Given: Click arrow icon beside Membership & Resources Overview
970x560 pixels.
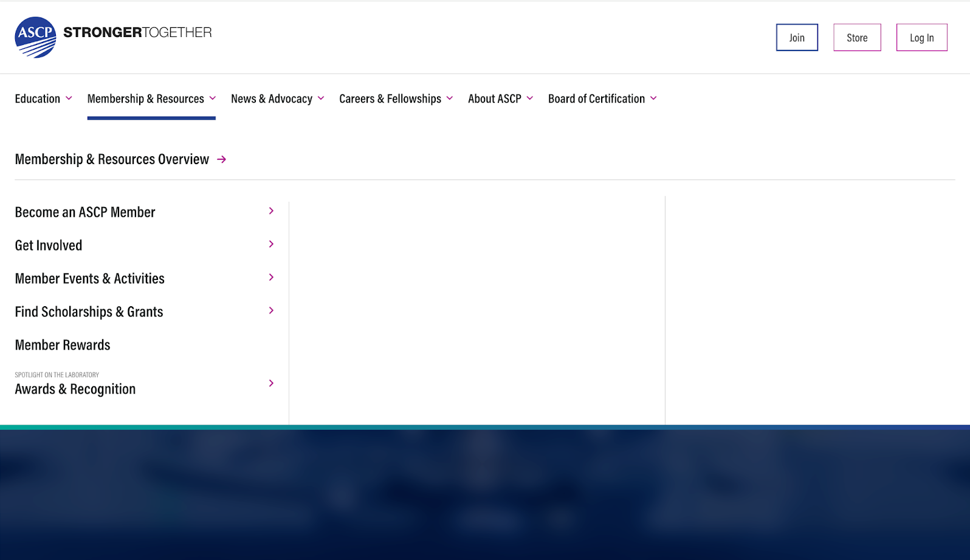Looking at the screenshot, I should tap(222, 159).
